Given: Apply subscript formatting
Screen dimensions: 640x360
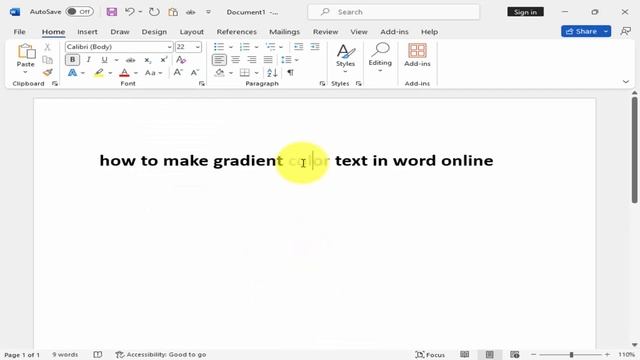Looking at the screenshot, I should click(148, 60).
